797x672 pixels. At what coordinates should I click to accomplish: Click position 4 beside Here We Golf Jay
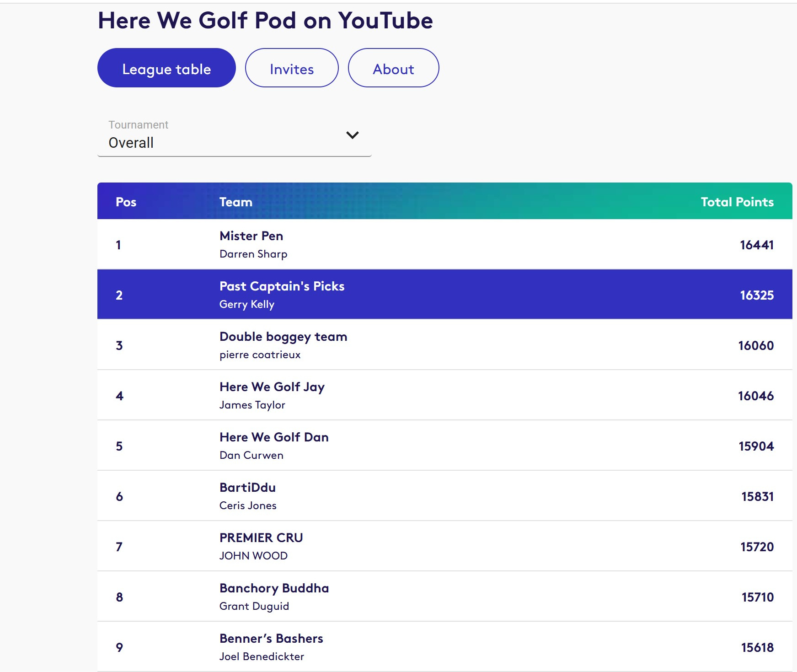coord(119,396)
